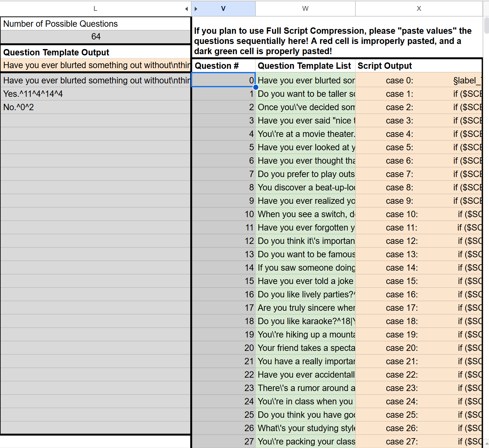Click the 'No.^0^2' cell
This screenshot has height=448, width=489.
pos(95,107)
